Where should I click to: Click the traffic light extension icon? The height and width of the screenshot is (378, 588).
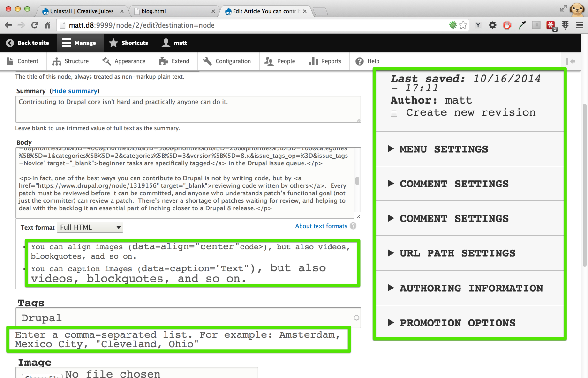pyautogui.click(x=565, y=25)
